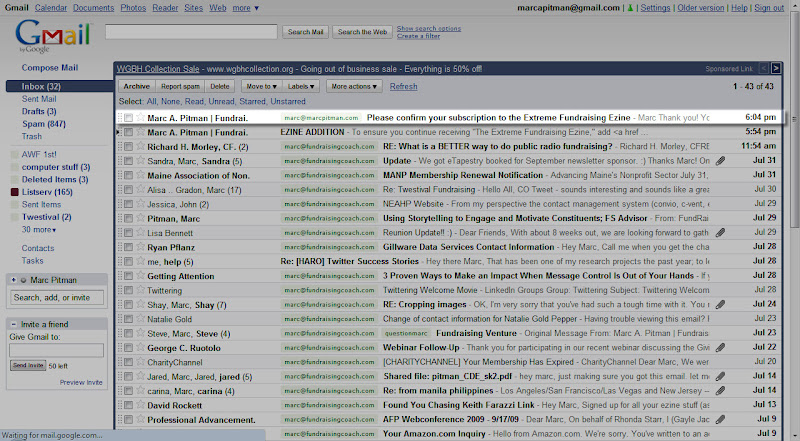Star the Ryan Pflanz email
This screenshot has height=441, width=800.
(x=140, y=247)
